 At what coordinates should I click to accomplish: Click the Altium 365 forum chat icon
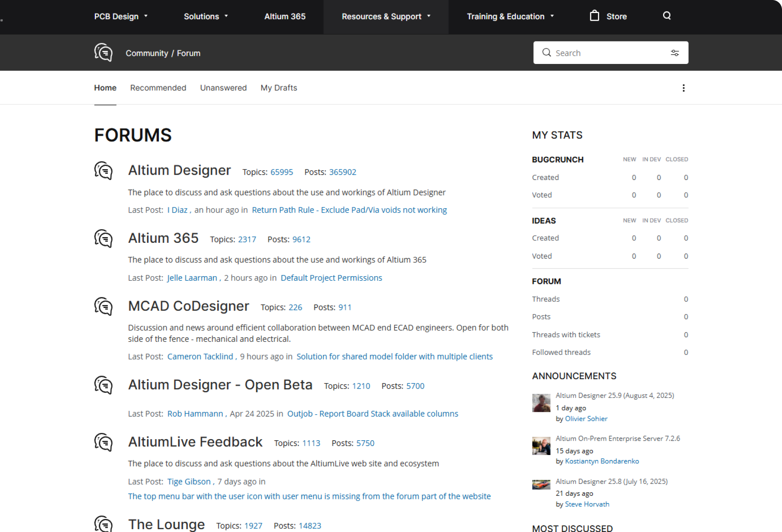103,239
